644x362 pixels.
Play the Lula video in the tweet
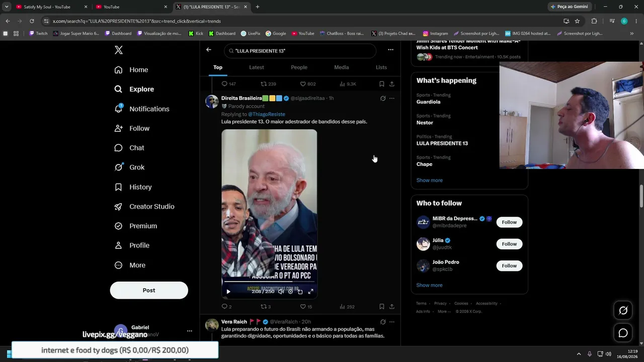228,292
